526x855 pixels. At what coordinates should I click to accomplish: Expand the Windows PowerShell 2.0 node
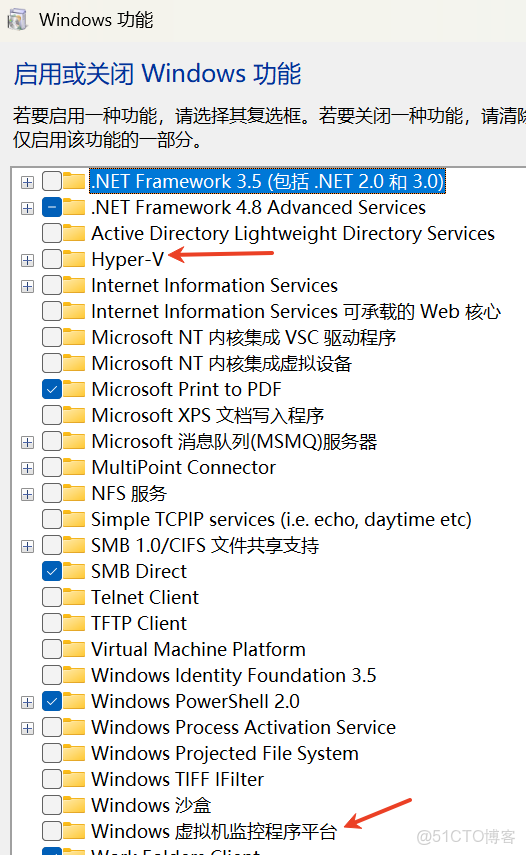click(27, 702)
